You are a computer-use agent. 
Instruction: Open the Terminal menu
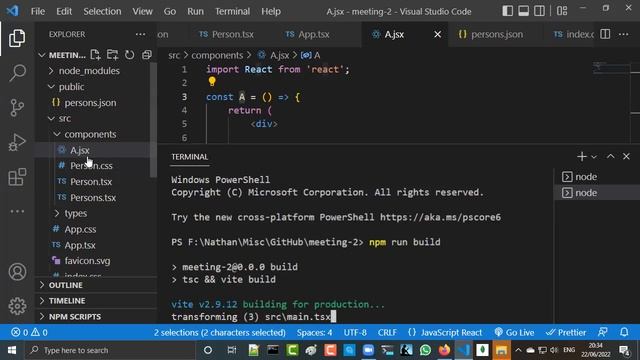tap(232, 11)
